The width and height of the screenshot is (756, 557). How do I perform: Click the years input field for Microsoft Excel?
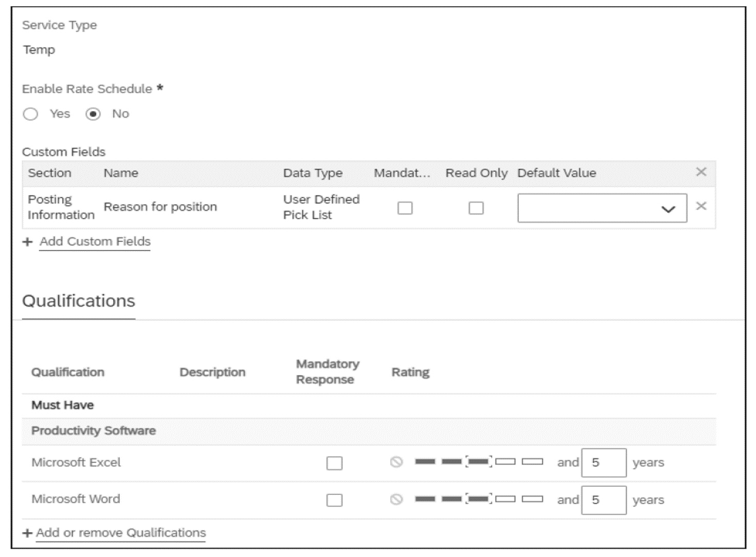(x=605, y=463)
